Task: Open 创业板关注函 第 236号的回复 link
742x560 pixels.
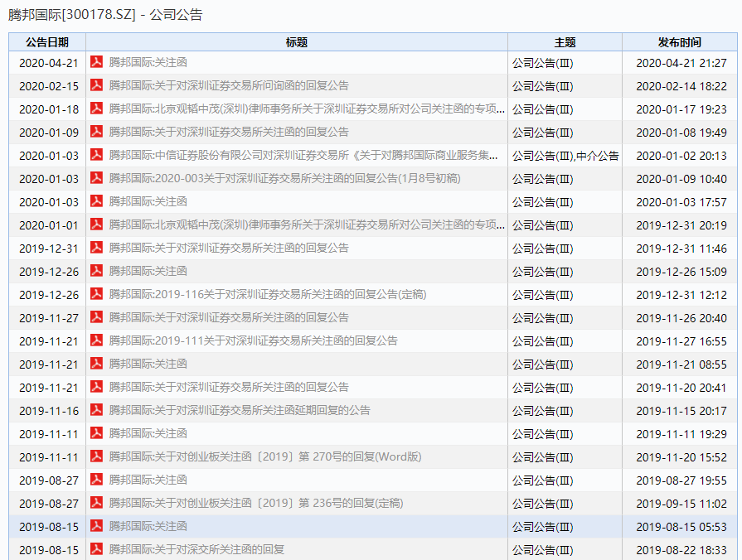Action: coord(256,503)
